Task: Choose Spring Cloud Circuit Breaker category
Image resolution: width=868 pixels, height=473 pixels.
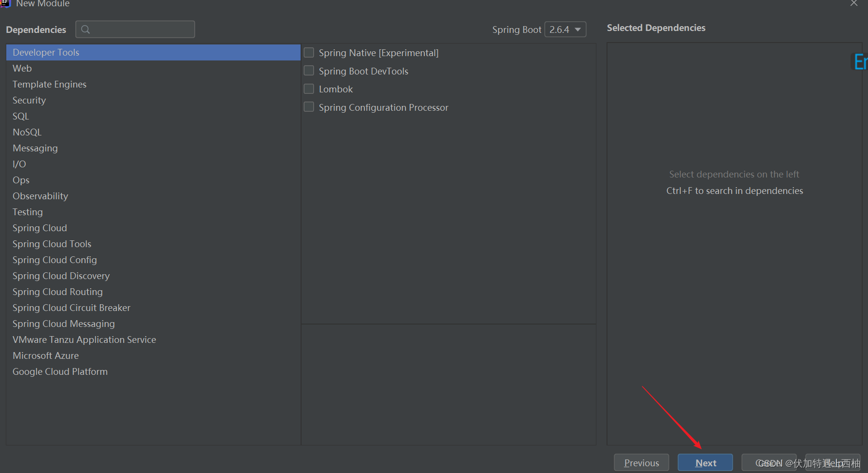Action: coord(153,308)
